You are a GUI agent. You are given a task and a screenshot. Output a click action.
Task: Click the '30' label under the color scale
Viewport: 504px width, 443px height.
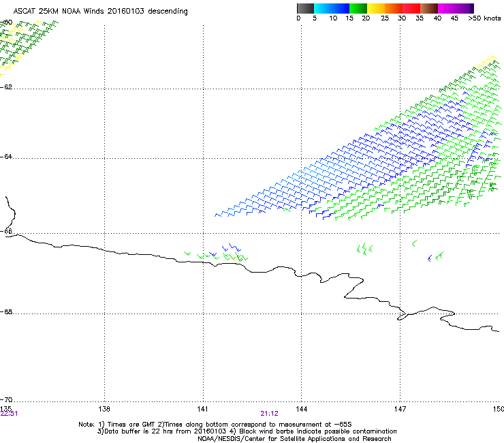(x=402, y=18)
